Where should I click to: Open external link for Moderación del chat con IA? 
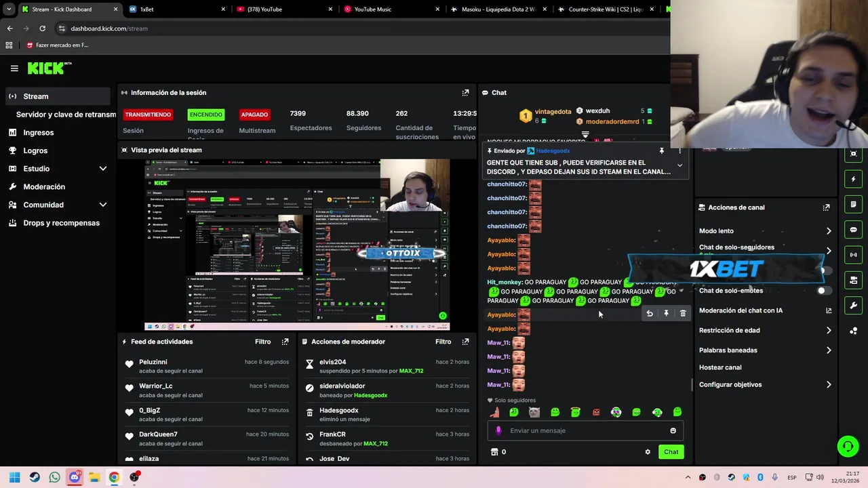(828, 310)
